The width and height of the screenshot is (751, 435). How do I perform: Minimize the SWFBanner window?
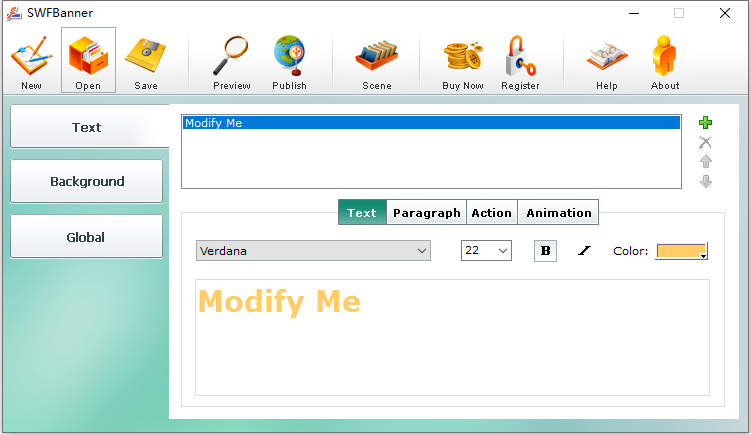tap(634, 13)
